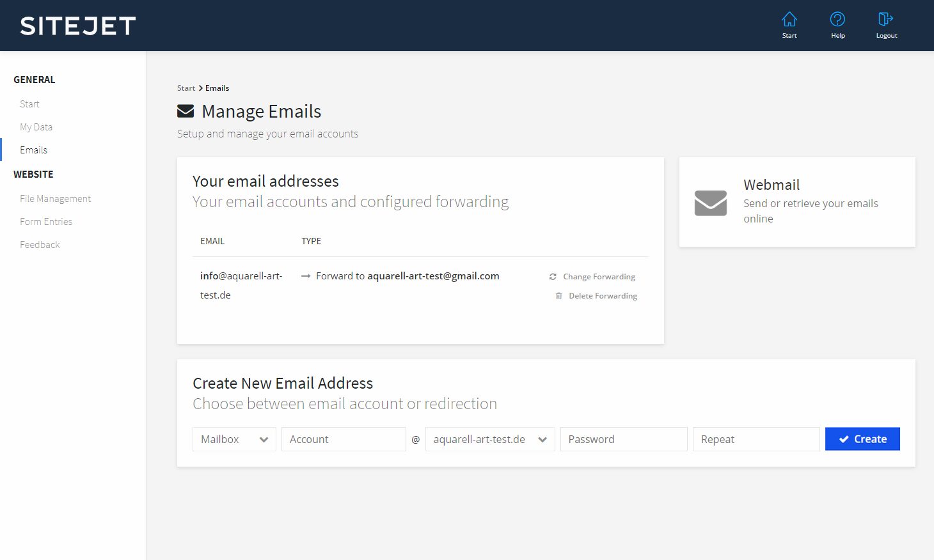Click the Start breadcrumb link
This screenshot has width=934, height=560.
pyautogui.click(x=186, y=88)
